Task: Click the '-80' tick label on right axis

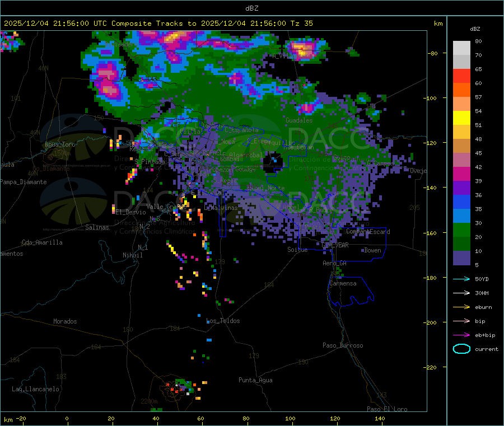Action: [x=433, y=53]
